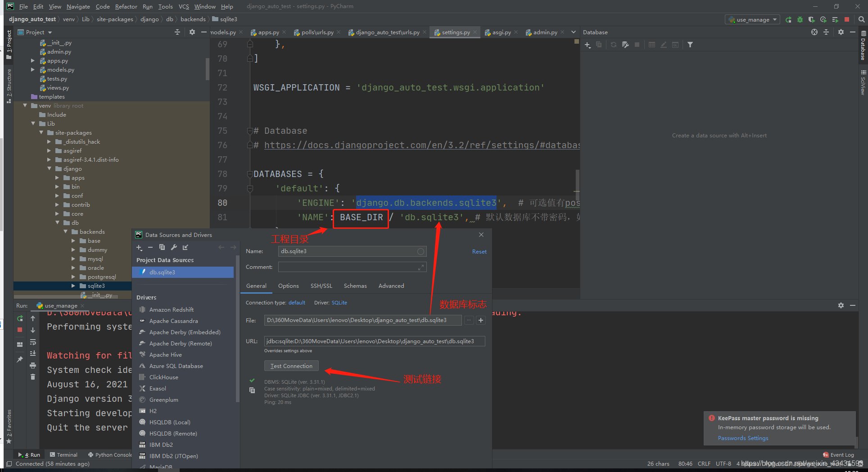This screenshot has height=472, width=868.
Task: Click the SQLite driver link
Action: click(339, 303)
